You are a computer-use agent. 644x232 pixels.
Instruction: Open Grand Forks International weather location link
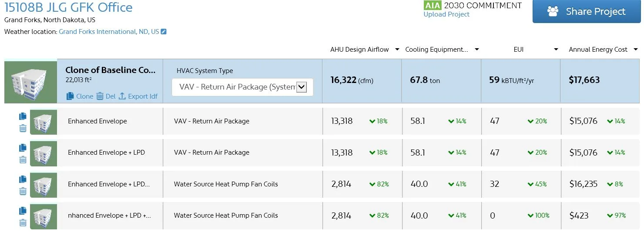[x=109, y=32]
